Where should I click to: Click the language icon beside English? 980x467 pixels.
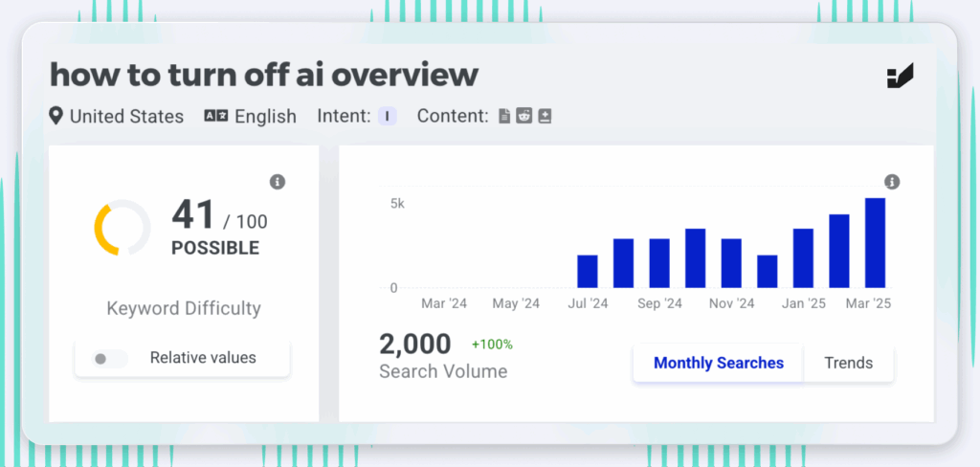pyautogui.click(x=215, y=116)
